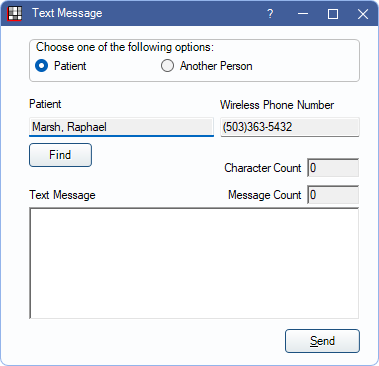Minimize the Text Message window

coord(303,14)
